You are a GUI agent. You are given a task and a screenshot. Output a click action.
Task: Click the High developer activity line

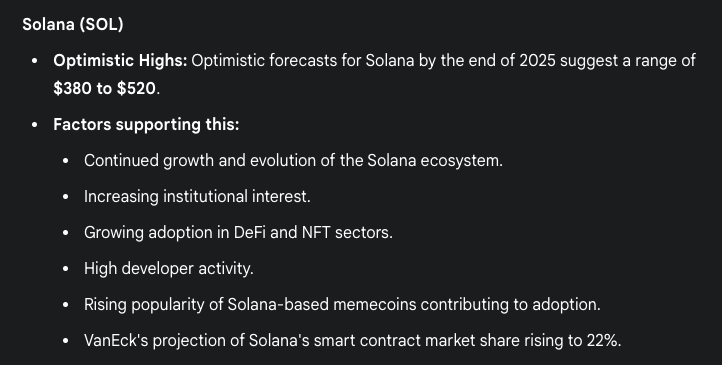(169, 268)
